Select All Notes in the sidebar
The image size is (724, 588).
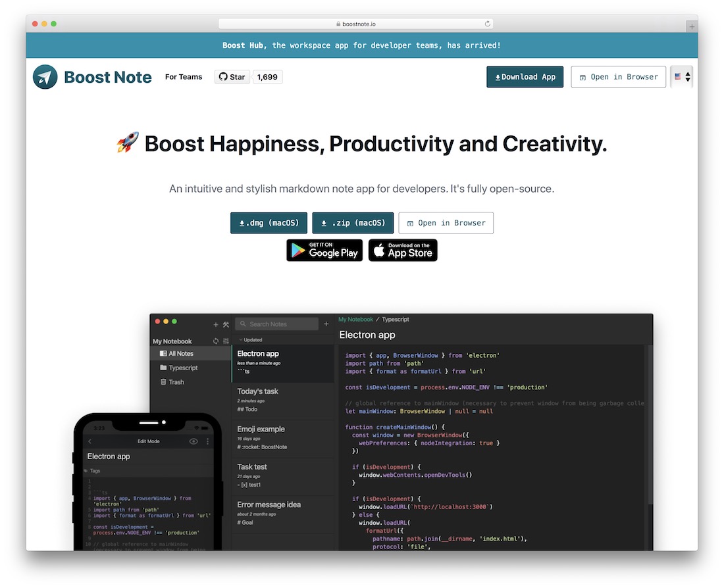point(191,354)
